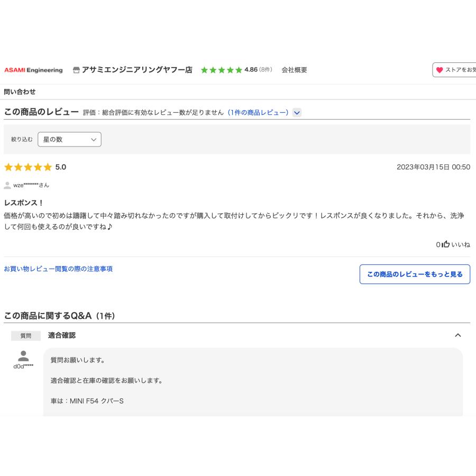Open the 会社概要 company overview

point(294,70)
